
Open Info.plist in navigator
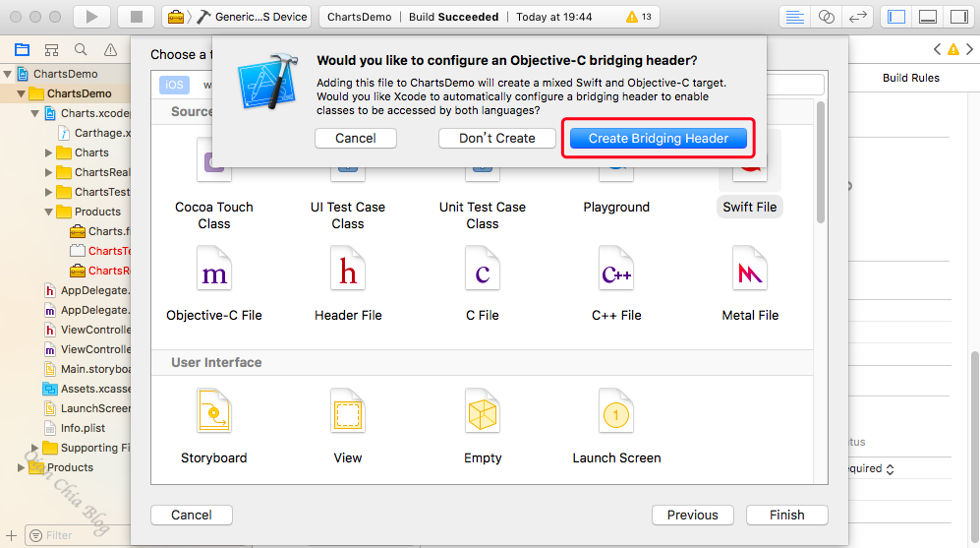click(x=75, y=428)
